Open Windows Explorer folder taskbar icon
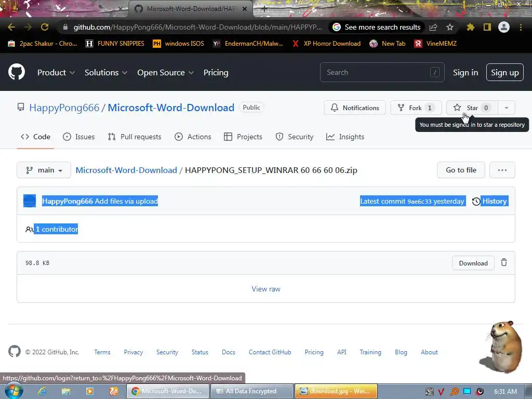The height and width of the screenshot is (399, 532). point(66,391)
